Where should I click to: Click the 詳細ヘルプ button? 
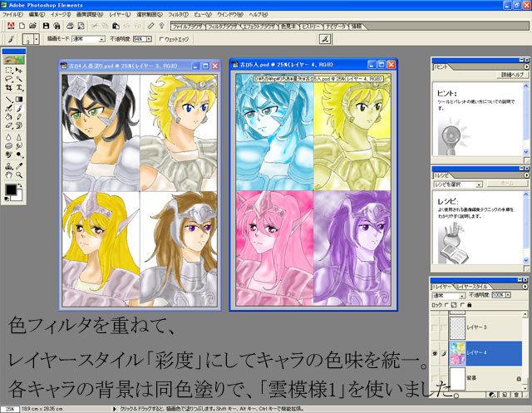[512, 74]
